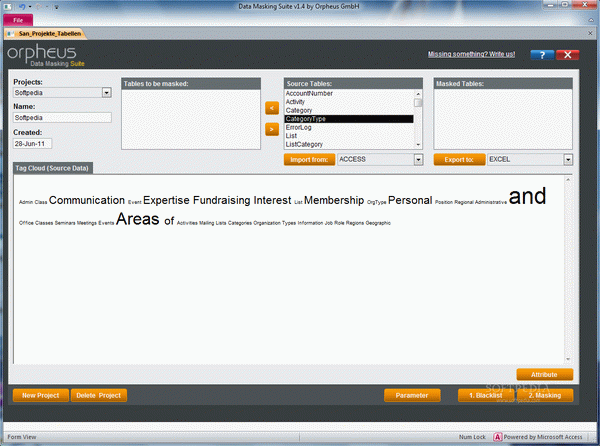Click the 1. Blacklist button
The height and width of the screenshot is (446, 600).
pyautogui.click(x=486, y=395)
